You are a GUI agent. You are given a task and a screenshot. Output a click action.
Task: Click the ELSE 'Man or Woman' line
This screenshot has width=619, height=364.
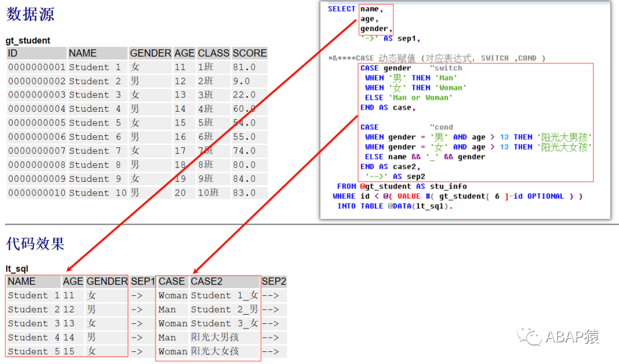pyautogui.click(x=409, y=97)
